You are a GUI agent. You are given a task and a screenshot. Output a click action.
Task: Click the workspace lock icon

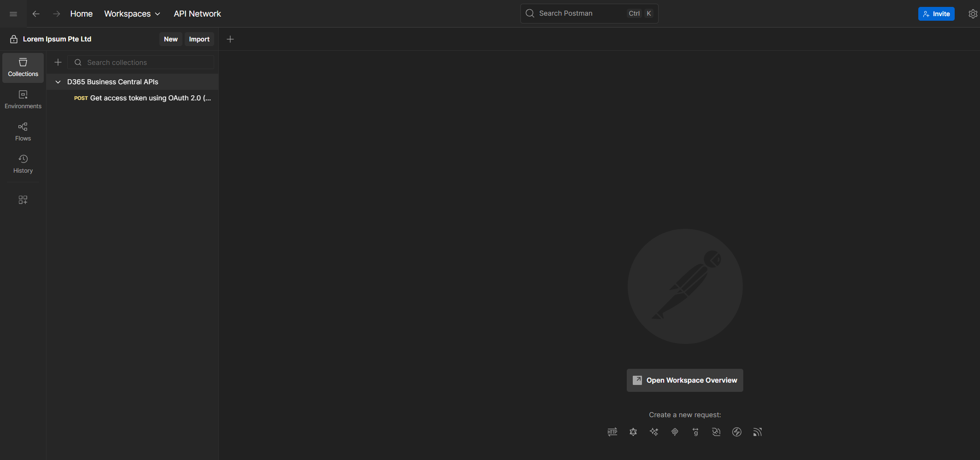pos(14,39)
